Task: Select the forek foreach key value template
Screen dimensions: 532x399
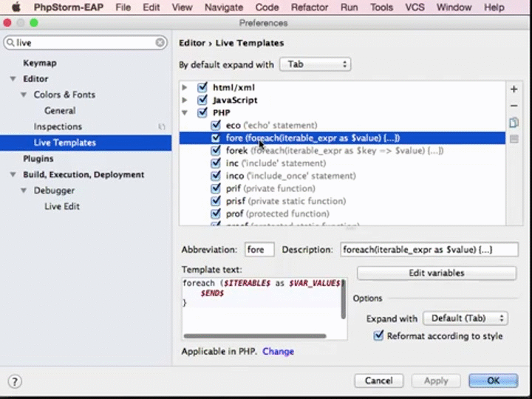Action: (x=342, y=151)
